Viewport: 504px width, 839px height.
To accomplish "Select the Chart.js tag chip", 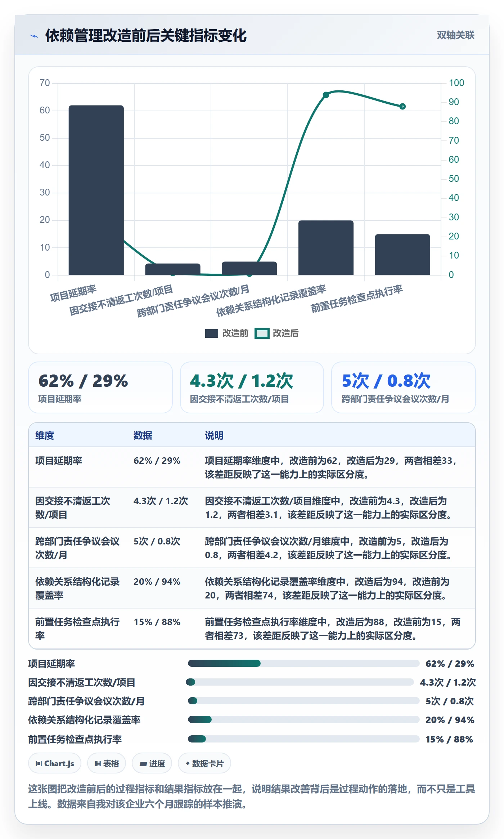I will 55,763.
